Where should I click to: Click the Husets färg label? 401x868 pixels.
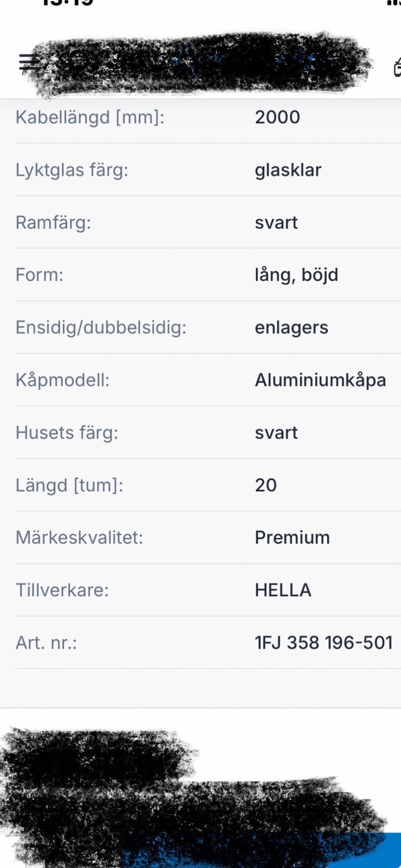(x=67, y=433)
